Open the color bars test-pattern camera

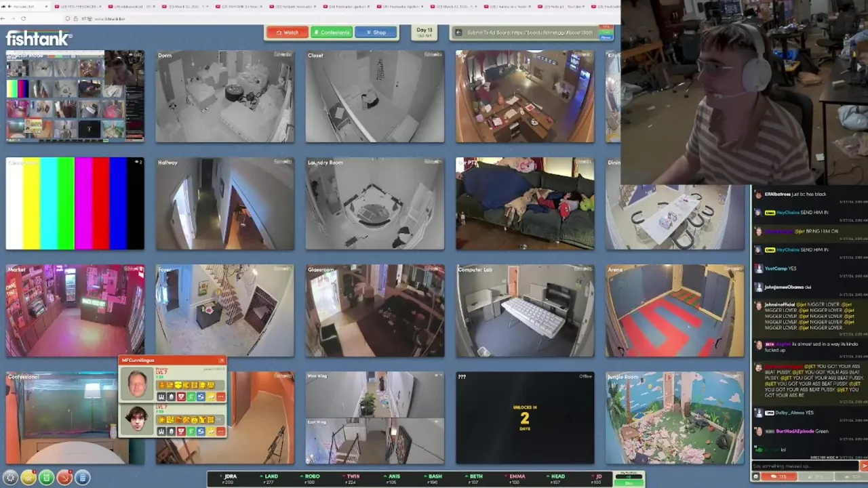[x=75, y=203]
